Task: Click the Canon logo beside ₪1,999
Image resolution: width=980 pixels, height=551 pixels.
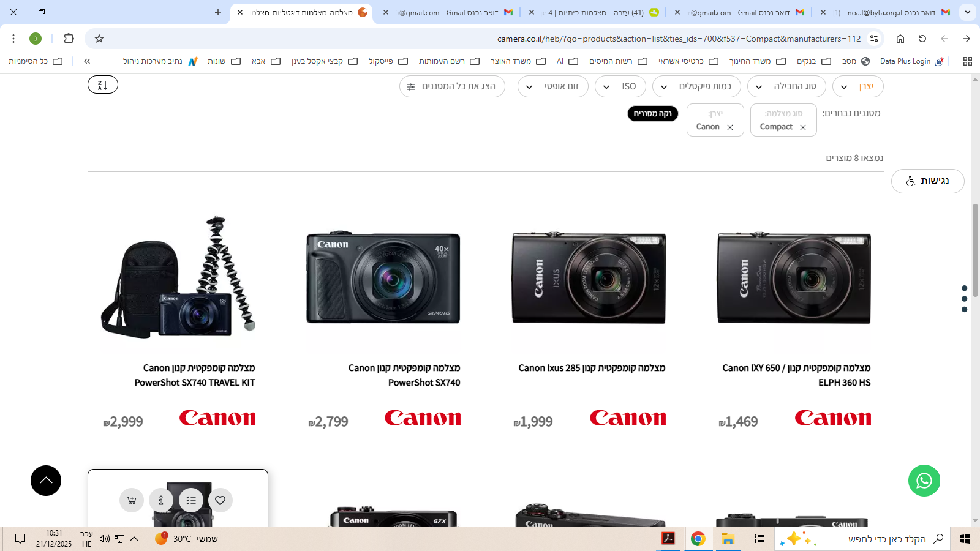Action: pyautogui.click(x=628, y=418)
